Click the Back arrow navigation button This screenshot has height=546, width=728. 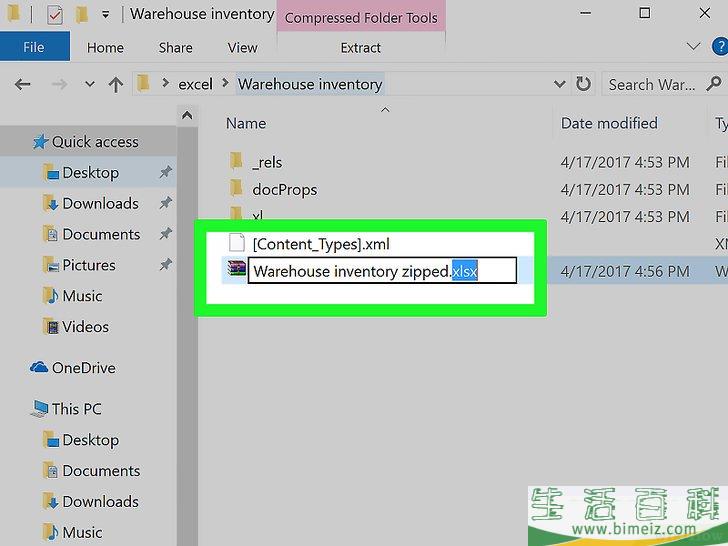(22, 85)
